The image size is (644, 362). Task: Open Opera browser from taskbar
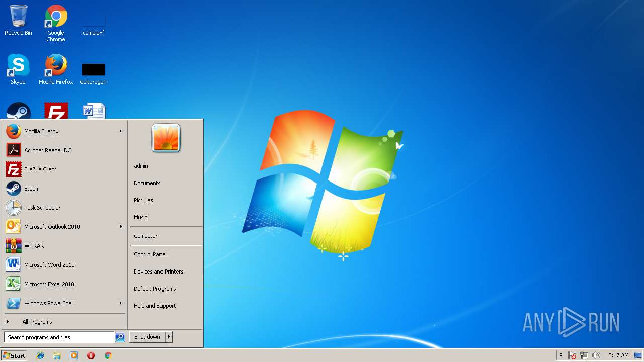[x=91, y=355]
